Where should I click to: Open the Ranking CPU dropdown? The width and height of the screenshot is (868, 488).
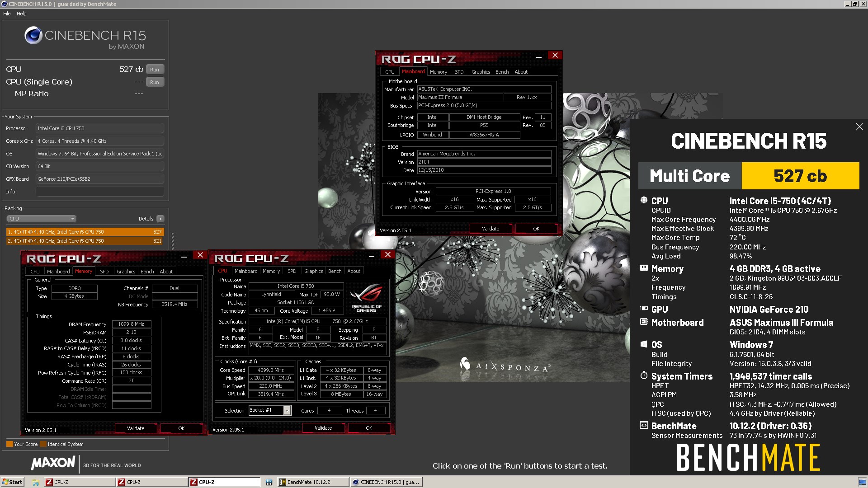point(41,219)
